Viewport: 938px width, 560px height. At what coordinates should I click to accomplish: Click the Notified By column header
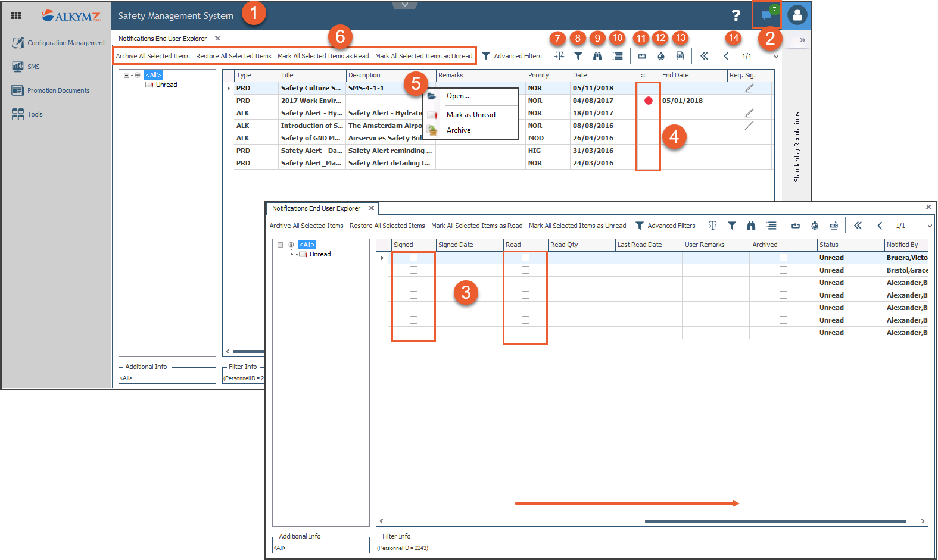coord(906,245)
